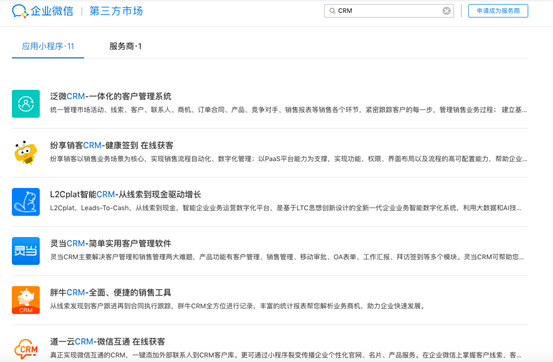Open the 泛微CRM green app icon

click(26, 104)
